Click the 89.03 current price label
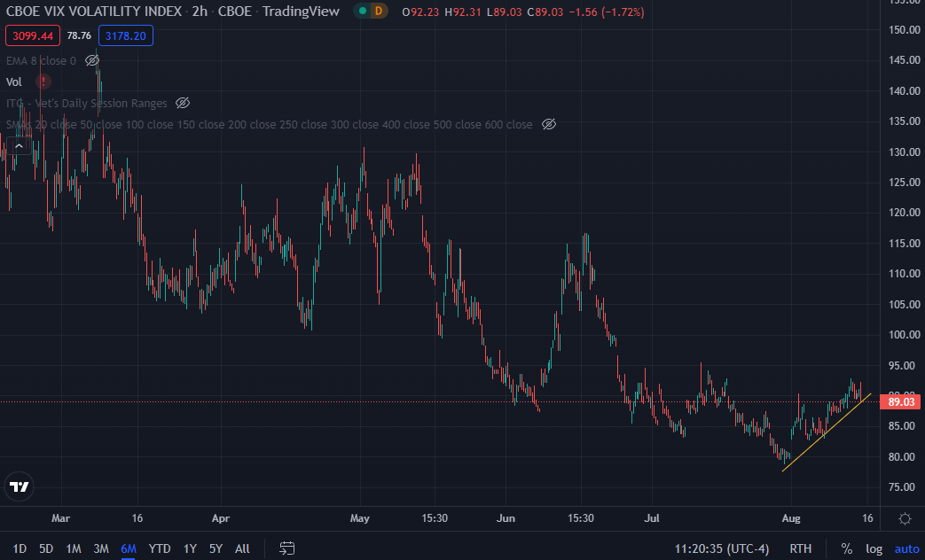 tap(900, 402)
